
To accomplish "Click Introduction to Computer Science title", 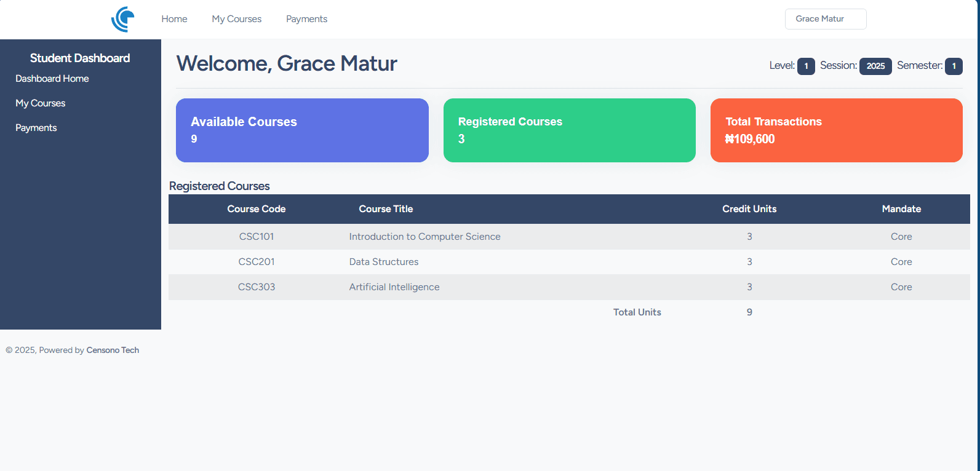I will pyautogui.click(x=424, y=237).
